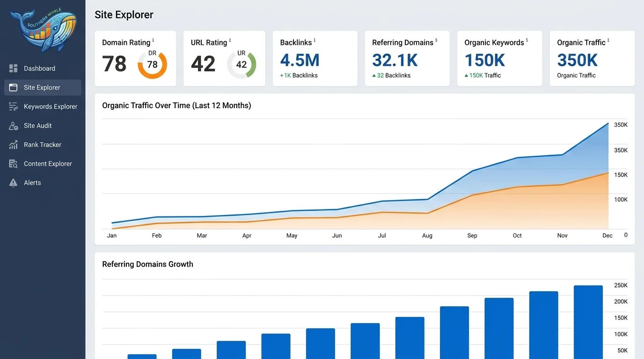
Task: Click the large 42 URL Rating value
Action: pyautogui.click(x=203, y=64)
